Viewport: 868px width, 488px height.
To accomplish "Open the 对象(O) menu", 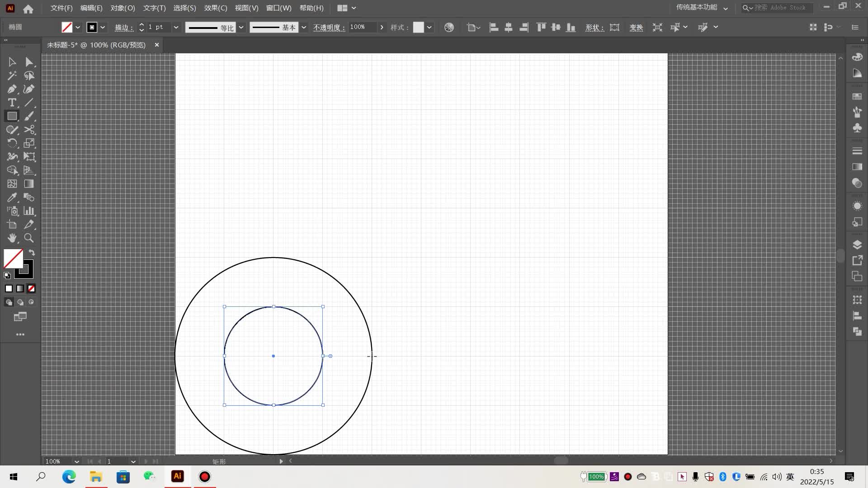I will (x=123, y=8).
